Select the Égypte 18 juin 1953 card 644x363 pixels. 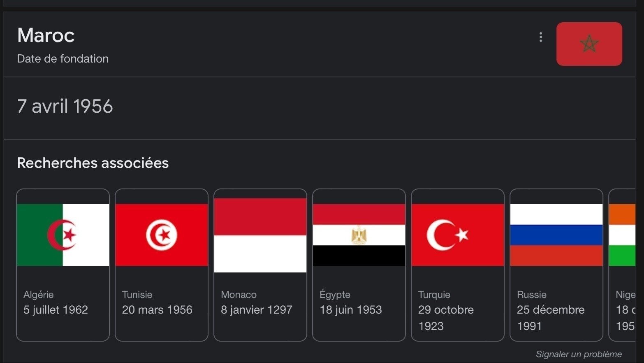(x=359, y=265)
